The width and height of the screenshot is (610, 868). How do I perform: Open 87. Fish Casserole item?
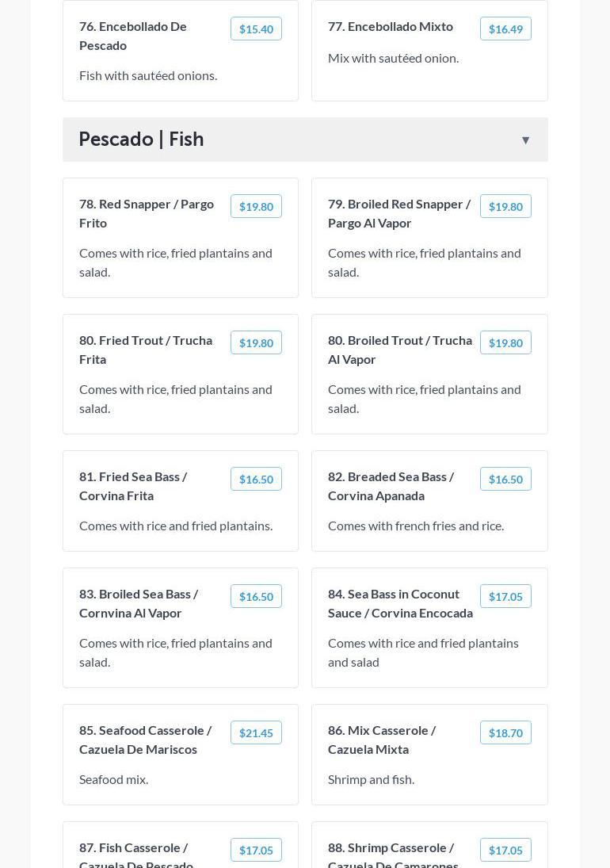coord(136,855)
